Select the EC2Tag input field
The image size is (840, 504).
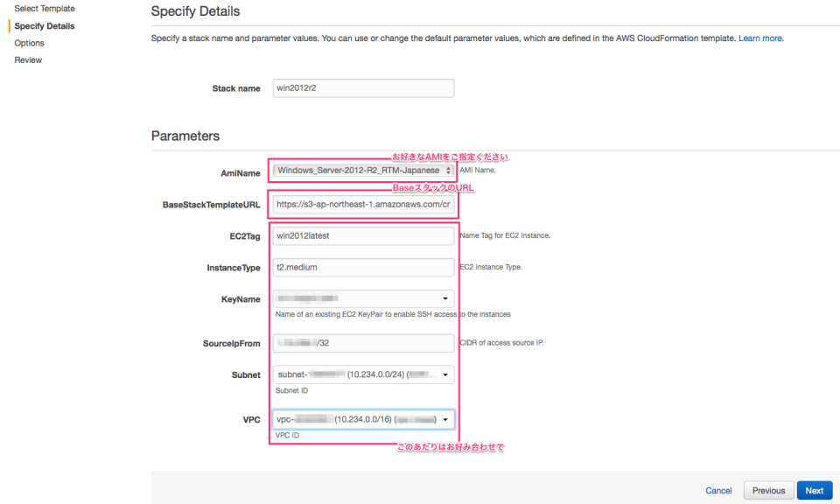pyautogui.click(x=362, y=235)
